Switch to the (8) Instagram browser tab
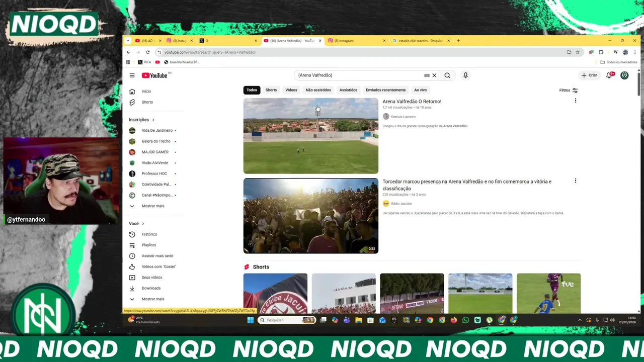 pos(356,41)
